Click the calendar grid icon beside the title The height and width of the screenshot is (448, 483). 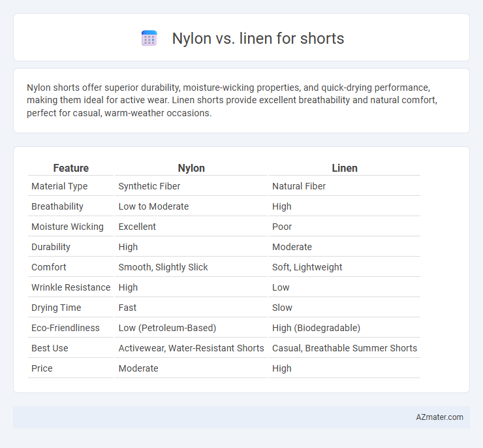[149, 39]
